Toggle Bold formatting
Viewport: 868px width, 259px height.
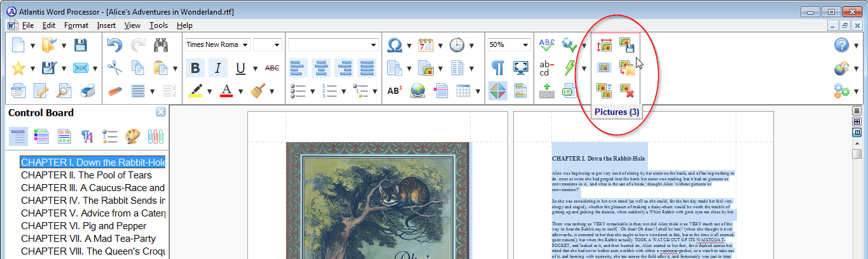point(195,68)
